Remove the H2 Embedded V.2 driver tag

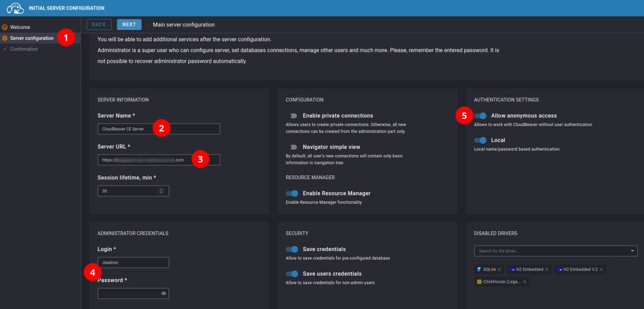point(601,269)
